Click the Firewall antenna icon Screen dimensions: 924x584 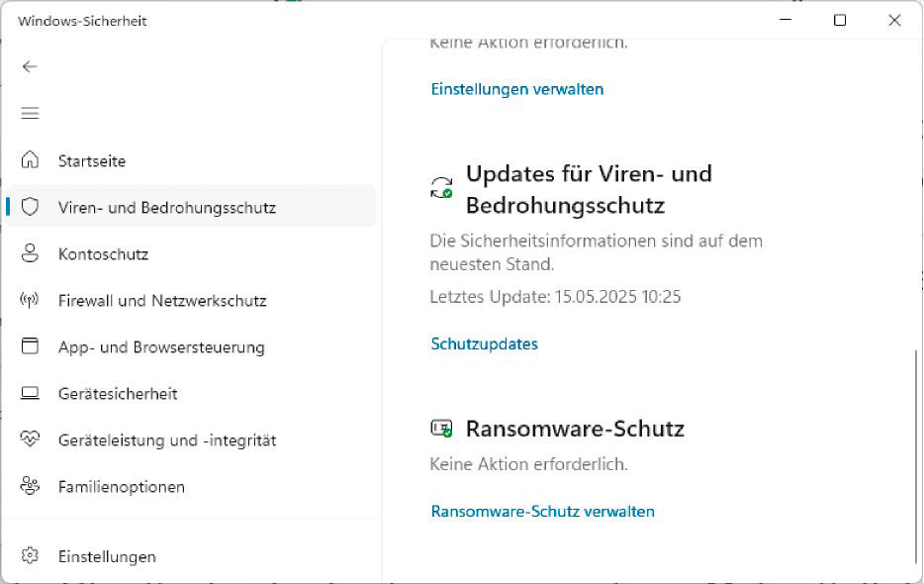(x=30, y=300)
